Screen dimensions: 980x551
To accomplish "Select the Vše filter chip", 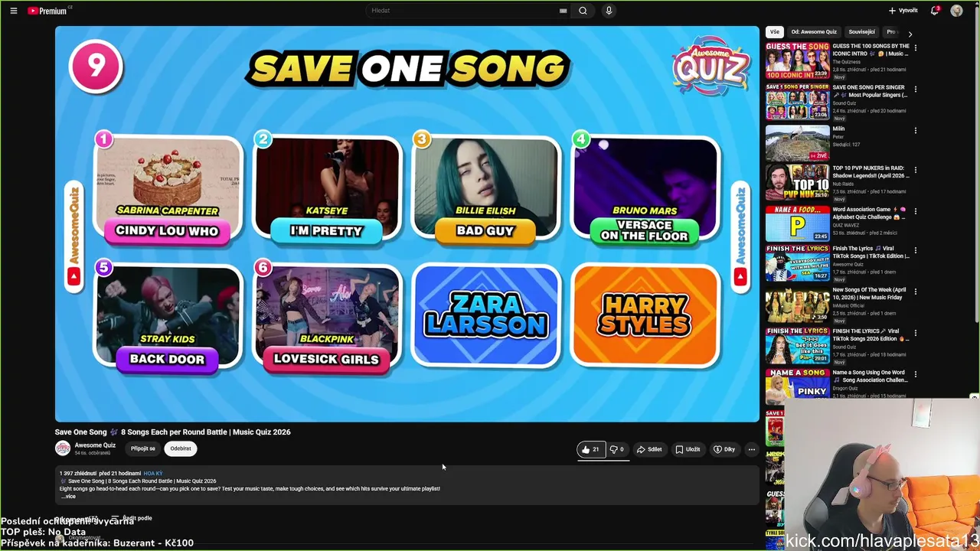I will click(x=775, y=32).
